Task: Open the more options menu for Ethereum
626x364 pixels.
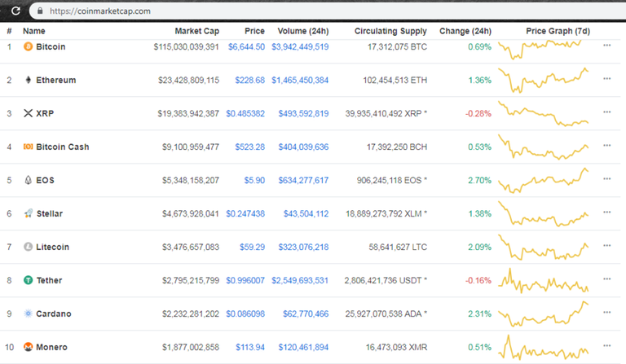Action: tap(606, 79)
